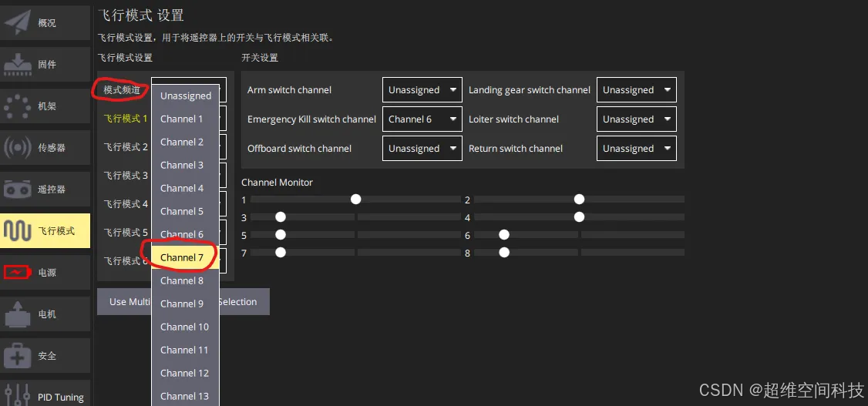Open the Emergency Kill switch channel dropdown
Viewport: 868px width, 406px height.
422,119
